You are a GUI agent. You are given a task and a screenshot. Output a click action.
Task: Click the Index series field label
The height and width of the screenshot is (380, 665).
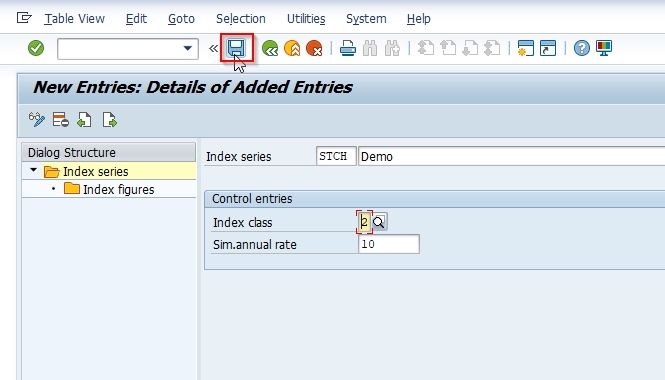click(238, 156)
